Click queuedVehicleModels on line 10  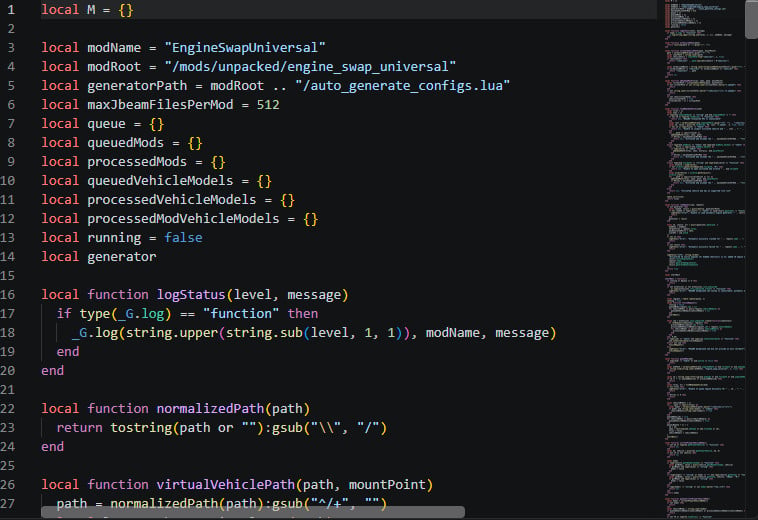(160, 181)
